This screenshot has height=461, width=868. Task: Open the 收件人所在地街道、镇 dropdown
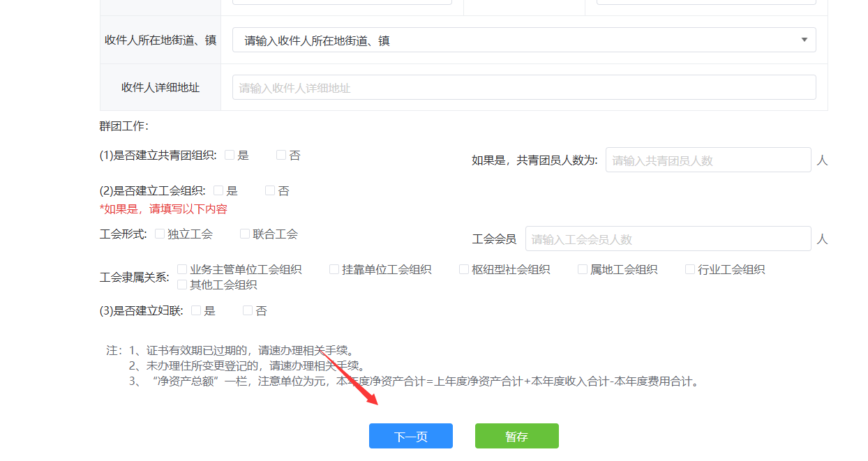(523, 40)
